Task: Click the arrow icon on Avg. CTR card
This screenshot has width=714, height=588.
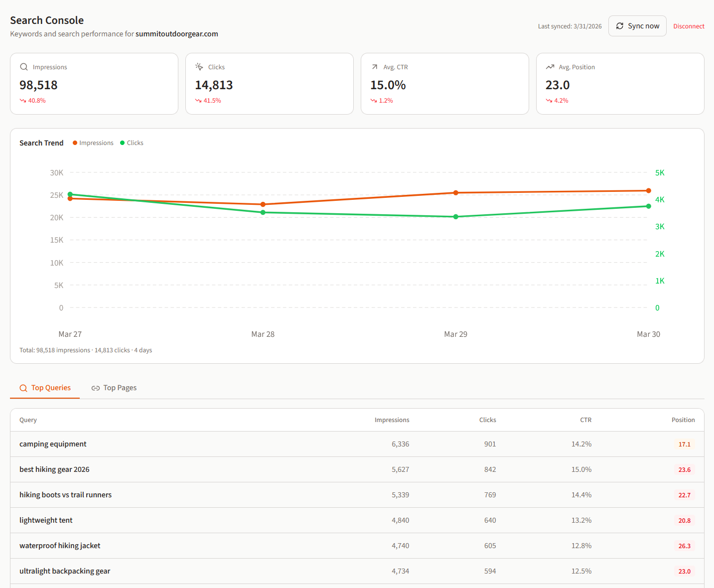Action: [374, 66]
